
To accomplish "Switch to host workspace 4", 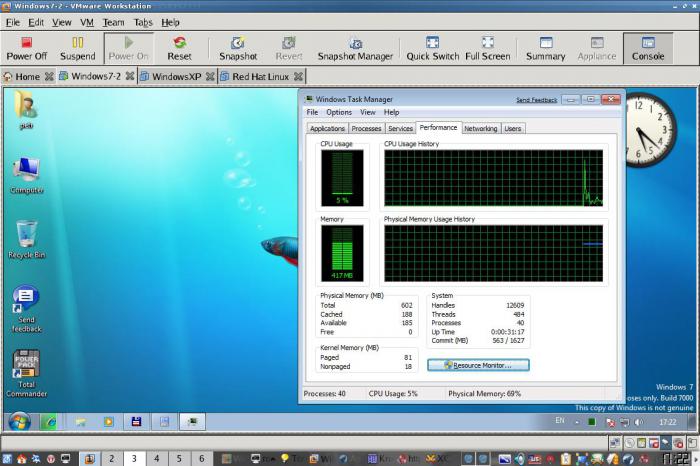I will click(156, 458).
